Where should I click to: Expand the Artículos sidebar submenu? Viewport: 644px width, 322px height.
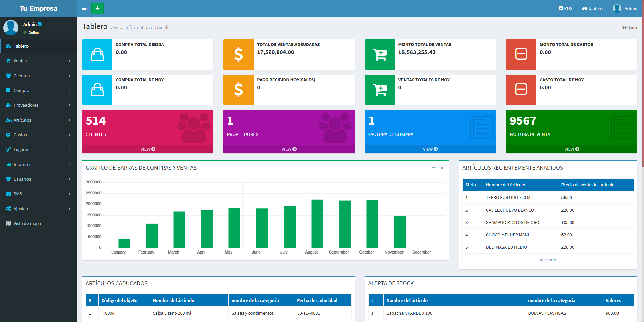click(x=22, y=120)
